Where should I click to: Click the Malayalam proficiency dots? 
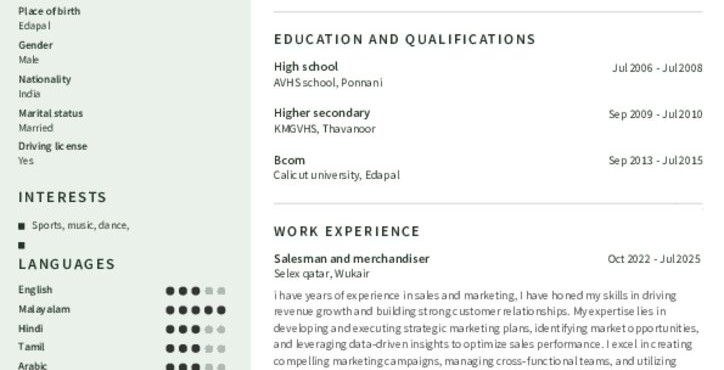point(196,310)
